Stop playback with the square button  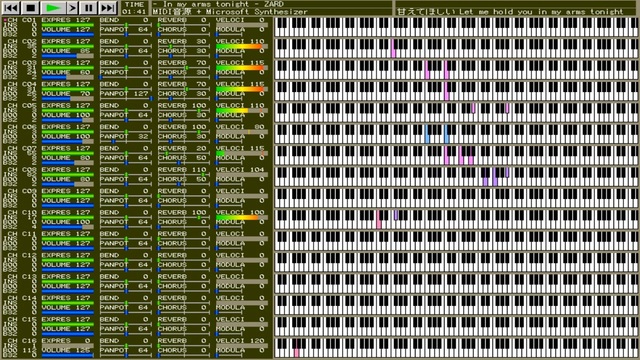[30, 8]
